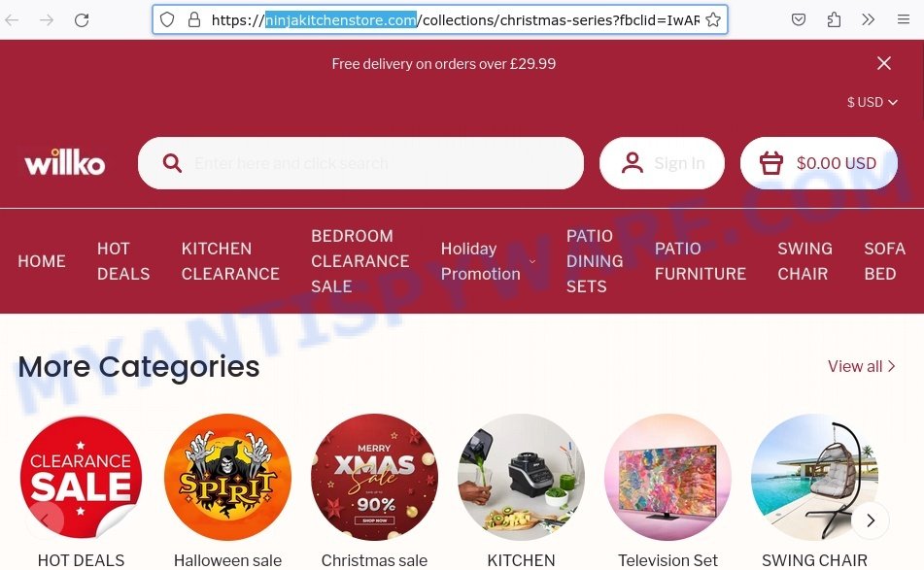Viewport: 924px width, 570px height.
Task: Click the Sign In button
Action: [662, 163]
